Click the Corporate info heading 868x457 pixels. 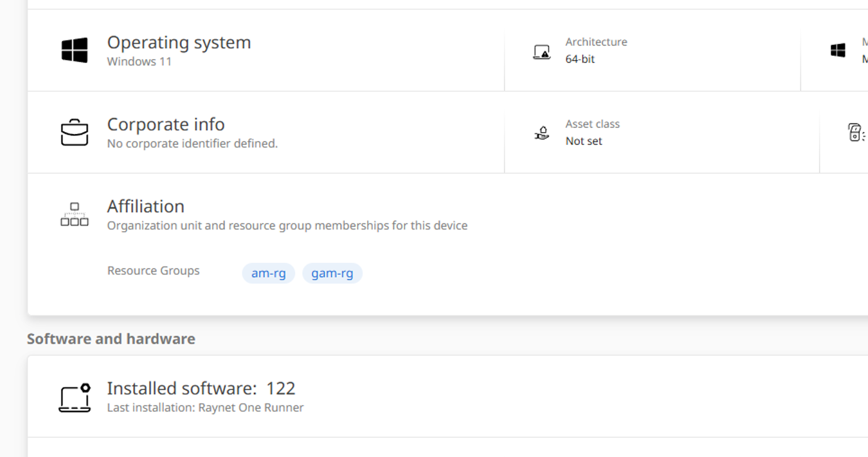[166, 124]
